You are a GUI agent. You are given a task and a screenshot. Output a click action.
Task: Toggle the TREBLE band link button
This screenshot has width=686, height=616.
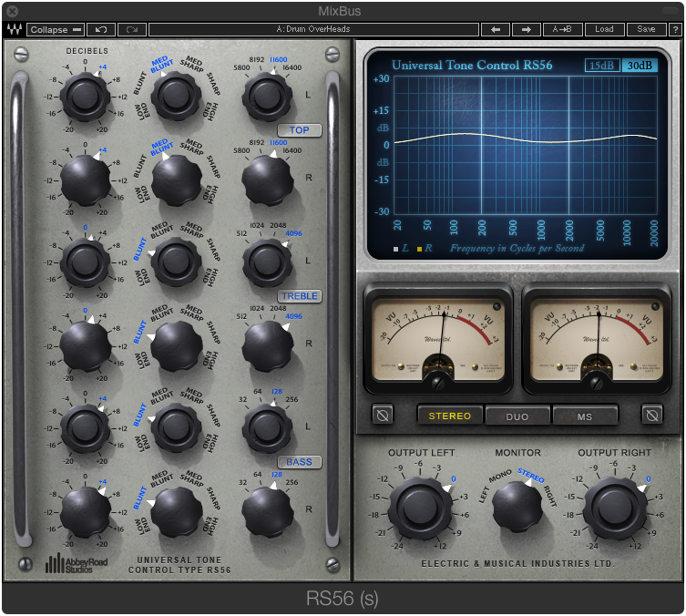299,296
